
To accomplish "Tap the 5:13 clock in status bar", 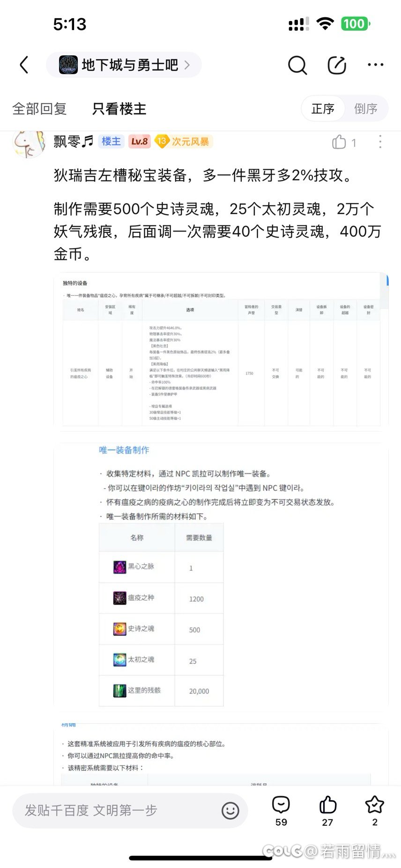I will [x=70, y=24].
